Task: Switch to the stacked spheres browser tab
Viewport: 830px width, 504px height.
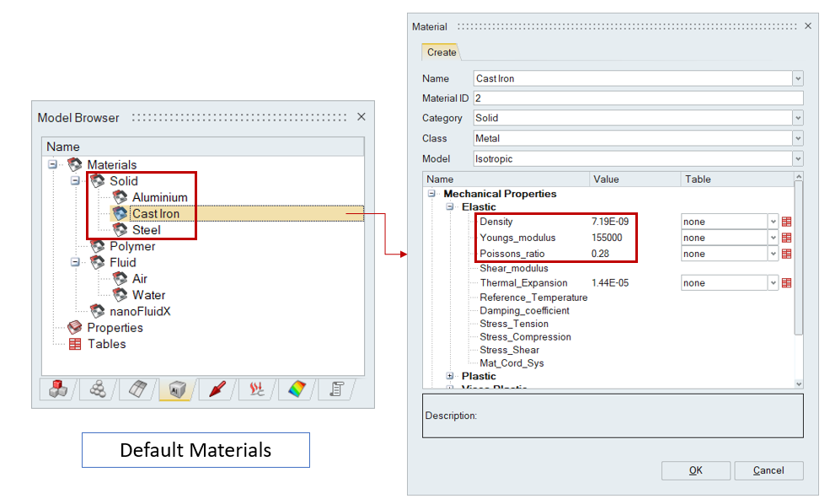Action: coord(99,389)
